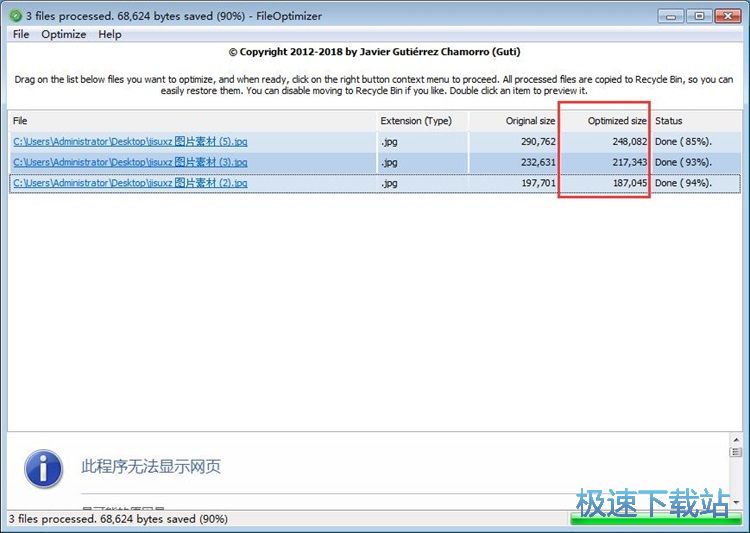The image size is (750, 533).
Task: Select optimized size value 248,082
Action: pos(629,142)
